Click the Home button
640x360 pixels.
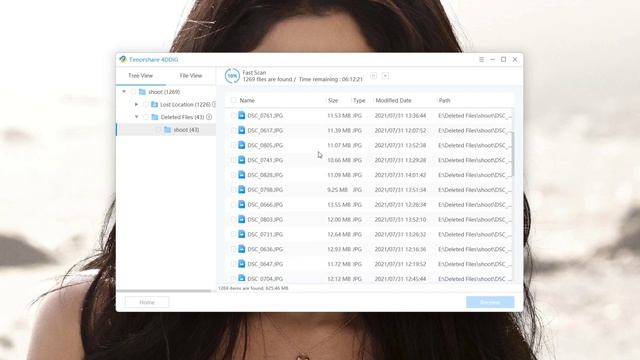coord(147,302)
